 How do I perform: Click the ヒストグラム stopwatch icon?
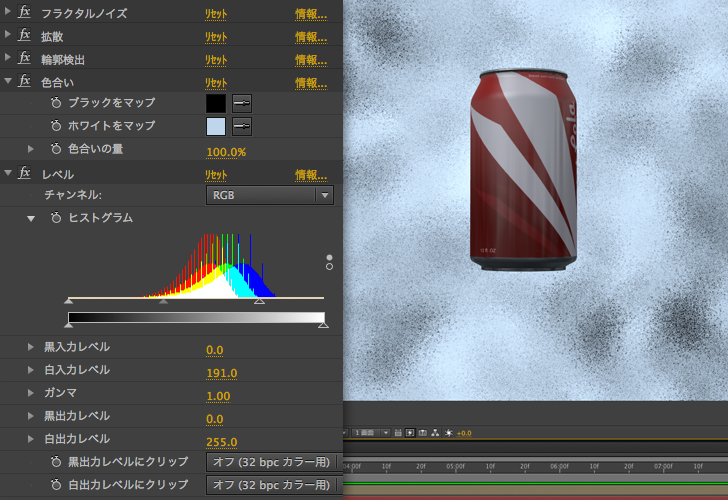click(56, 217)
